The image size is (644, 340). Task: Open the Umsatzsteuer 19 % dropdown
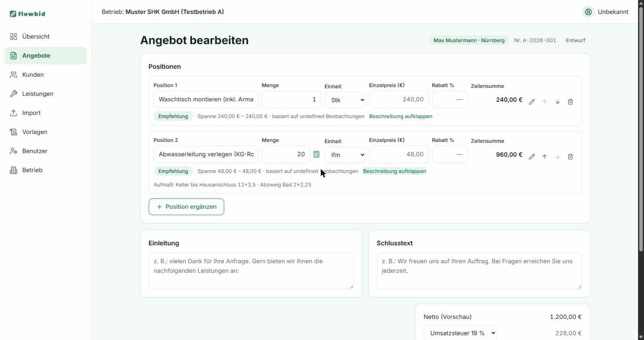[460, 333]
